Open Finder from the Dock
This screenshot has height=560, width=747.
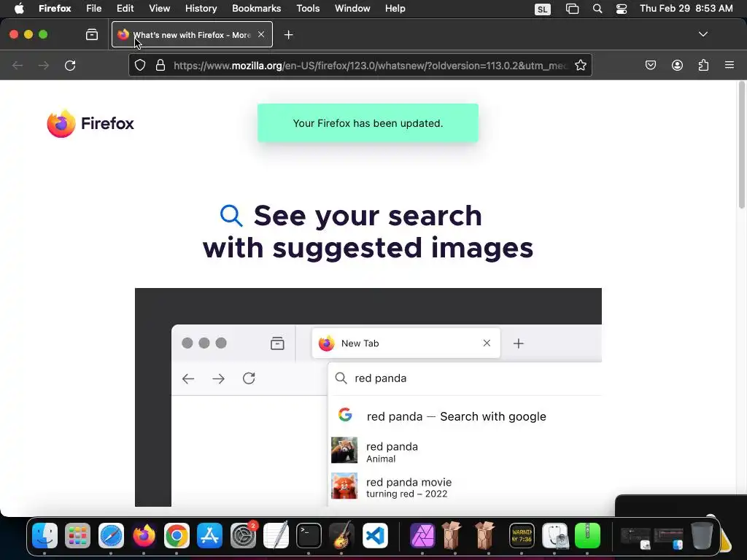[44, 536]
